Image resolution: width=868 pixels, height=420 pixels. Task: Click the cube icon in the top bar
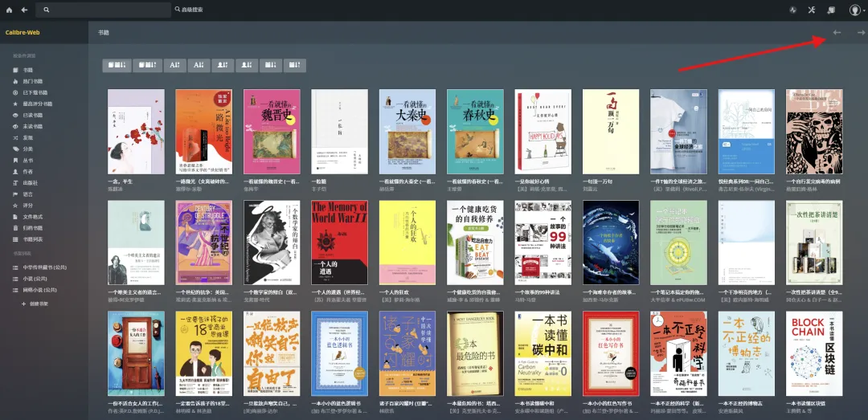coord(831,10)
